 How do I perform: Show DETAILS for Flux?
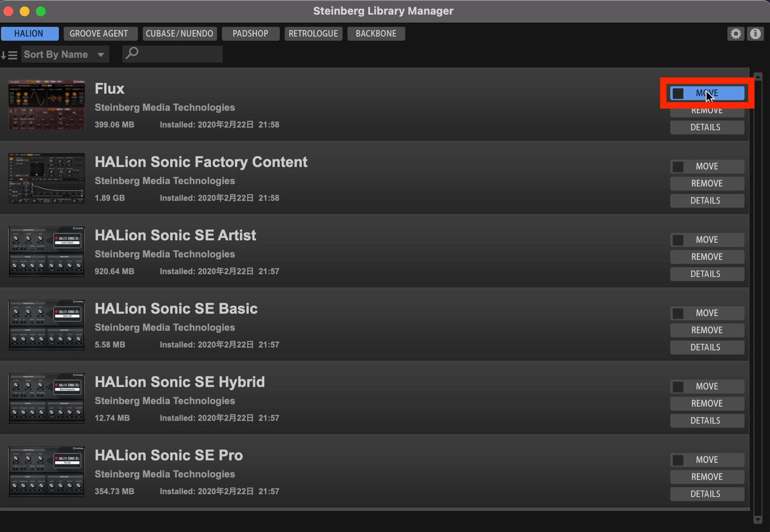coord(707,127)
